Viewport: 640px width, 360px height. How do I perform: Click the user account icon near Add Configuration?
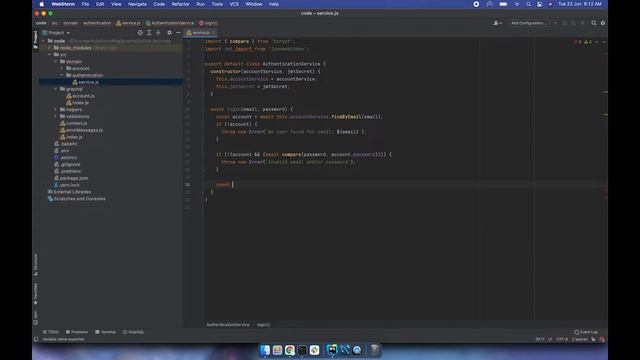click(497, 23)
